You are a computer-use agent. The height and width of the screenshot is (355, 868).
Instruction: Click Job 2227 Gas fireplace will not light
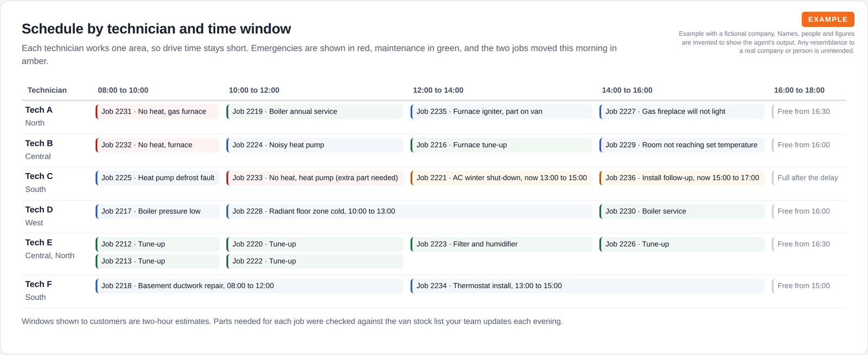pyautogui.click(x=682, y=111)
